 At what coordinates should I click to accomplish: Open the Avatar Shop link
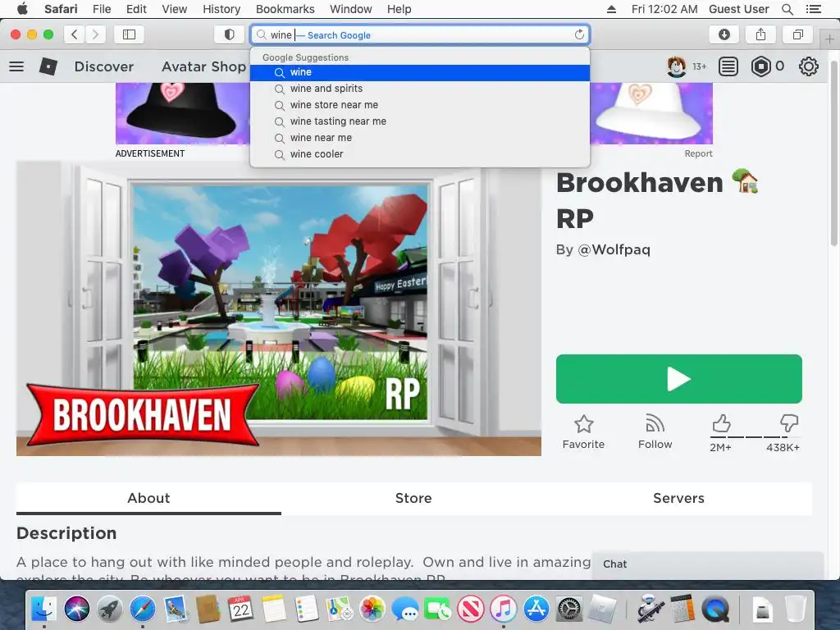[203, 66]
